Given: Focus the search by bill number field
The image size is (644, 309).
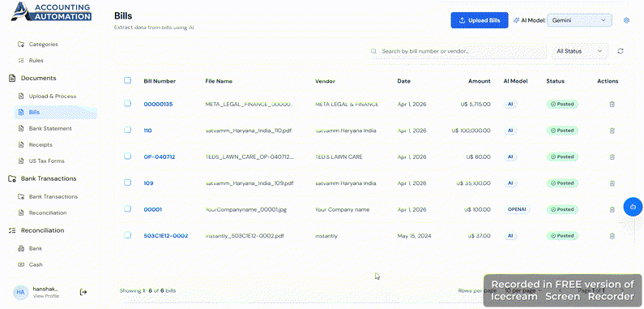Looking at the screenshot, I should click(x=456, y=51).
